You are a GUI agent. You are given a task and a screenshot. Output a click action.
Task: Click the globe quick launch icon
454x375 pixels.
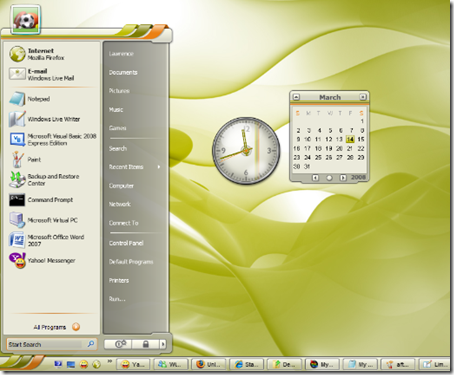(x=96, y=364)
